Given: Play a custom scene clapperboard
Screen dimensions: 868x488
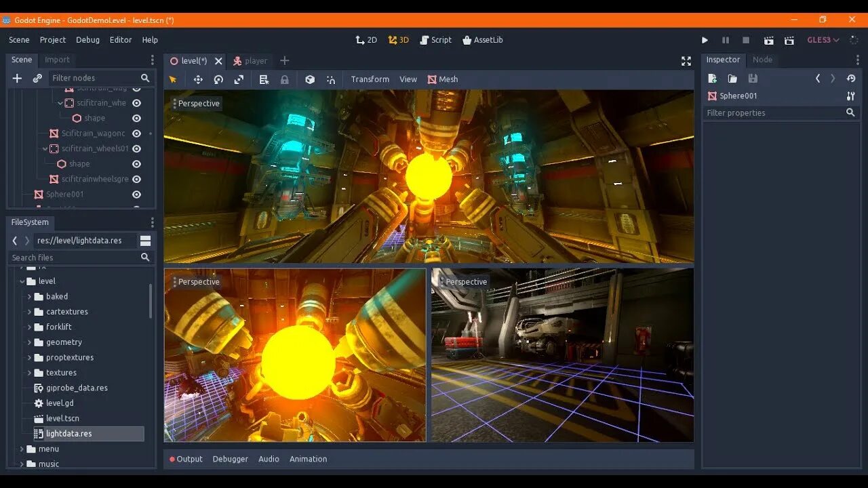Looking at the screenshot, I should 789,41.
